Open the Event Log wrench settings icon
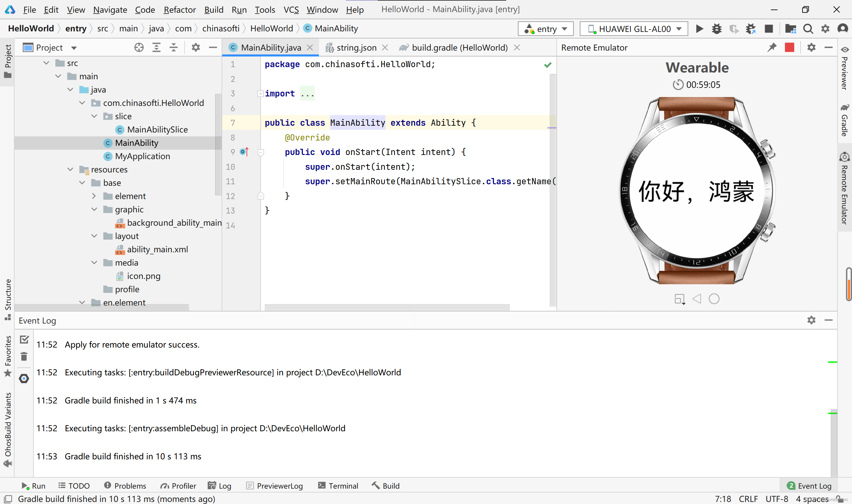 (24, 378)
